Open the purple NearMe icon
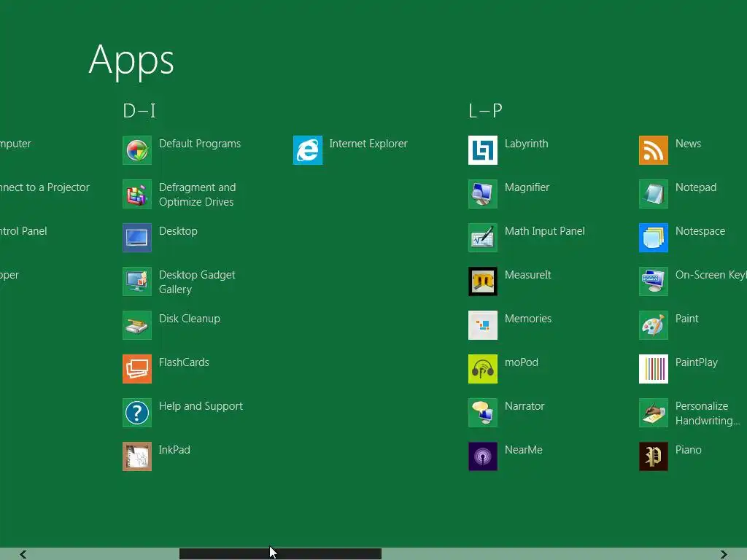This screenshot has width=747, height=560. pos(483,456)
